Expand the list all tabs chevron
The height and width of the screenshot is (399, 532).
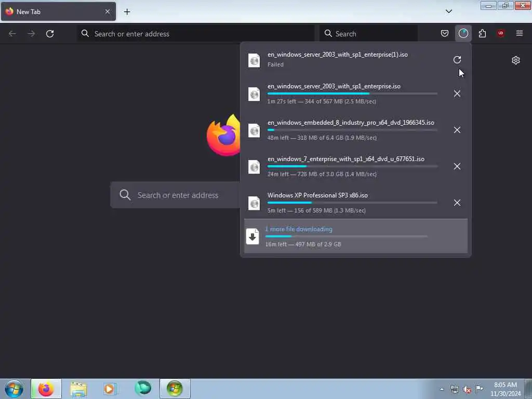click(448, 11)
